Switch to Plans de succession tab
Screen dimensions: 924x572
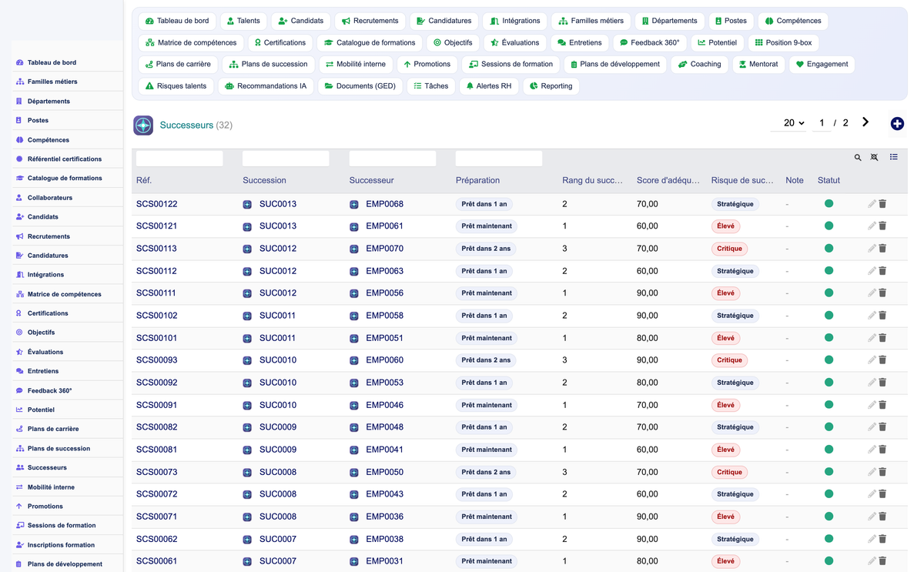tap(268, 64)
